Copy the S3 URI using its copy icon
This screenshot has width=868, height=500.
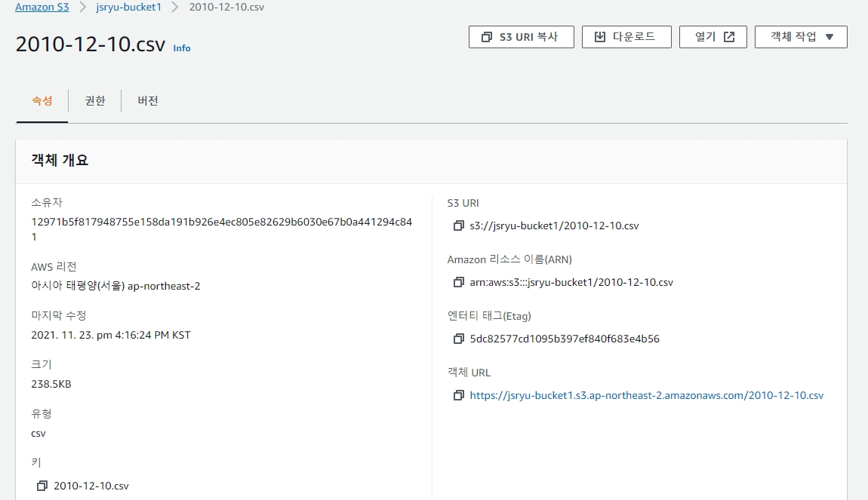[x=458, y=226]
